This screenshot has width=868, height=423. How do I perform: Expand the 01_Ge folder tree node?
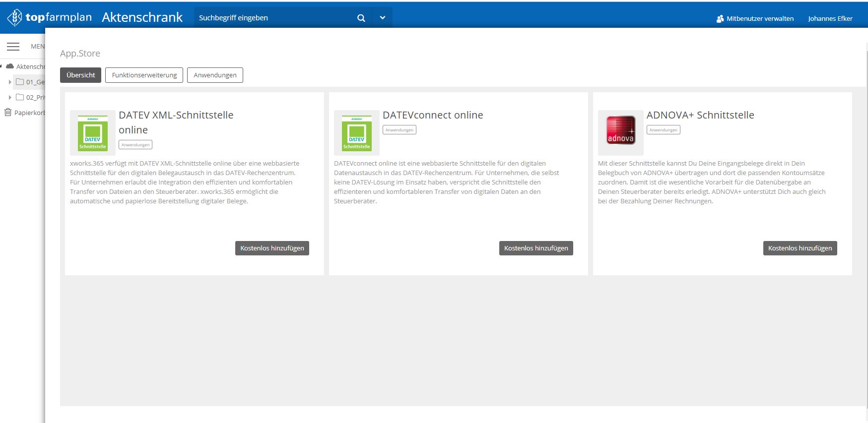(x=10, y=82)
